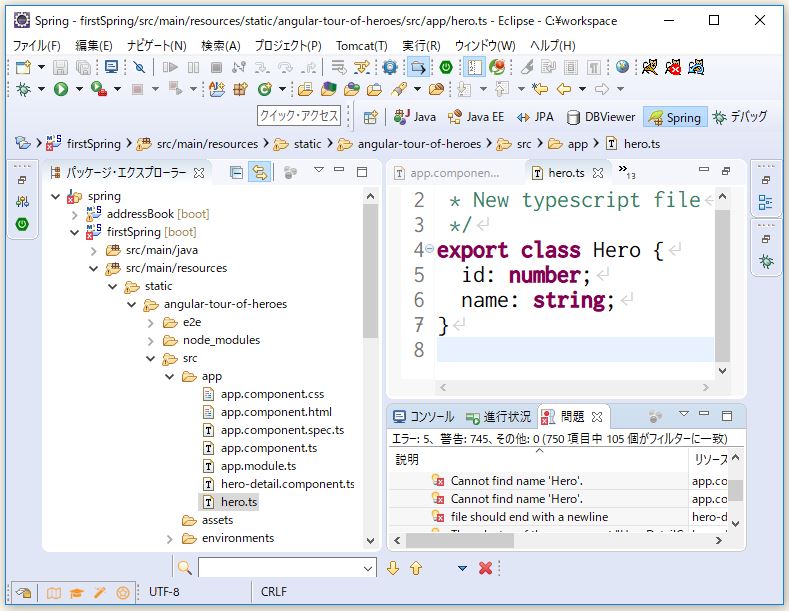The width and height of the screenshot is (789, 611).
Task: Expand the node_modules folder
Action: [x=150, y=341]
